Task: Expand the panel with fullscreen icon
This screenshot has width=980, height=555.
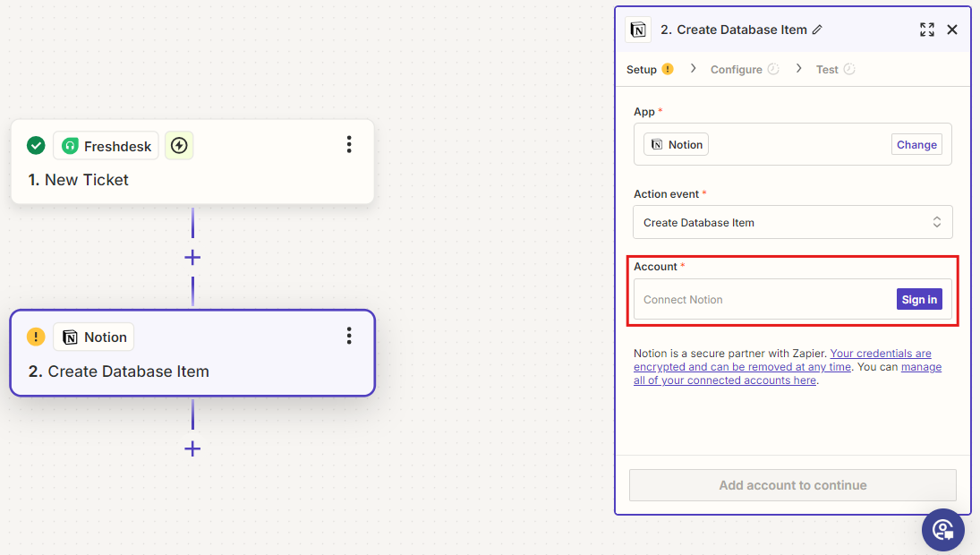Action: coord(927,30)
